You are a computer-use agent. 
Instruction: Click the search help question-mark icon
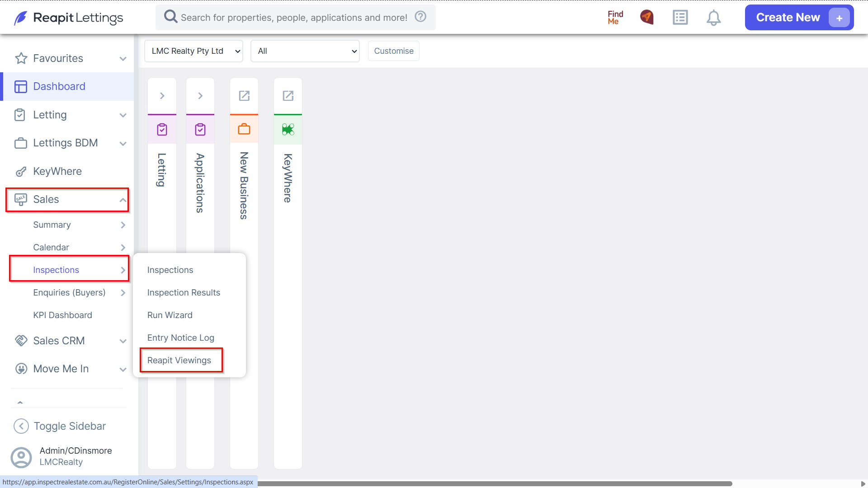[x=420, y=17]
